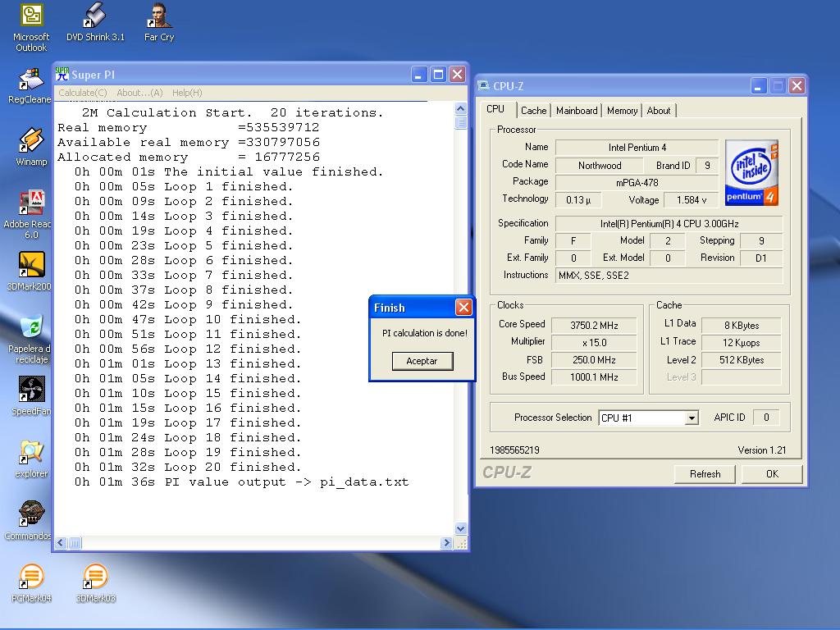Click the OK button in CPU-Z
The width and height of the screenshot is (840, 630).
(771, 474)
